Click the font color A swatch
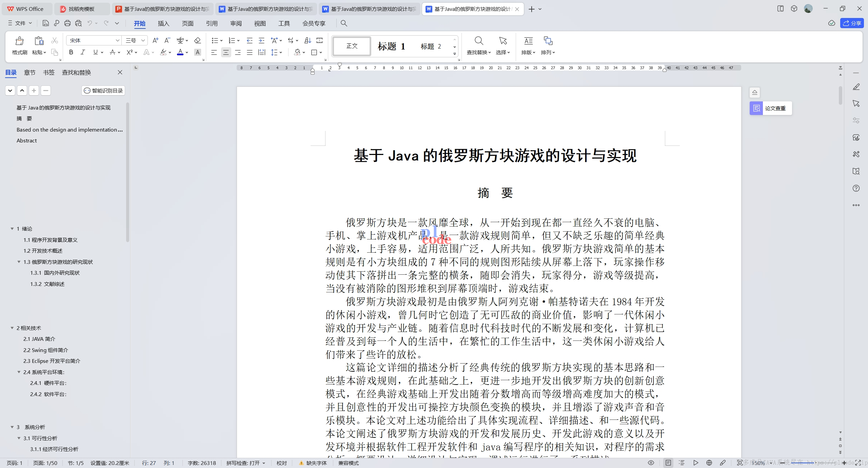The height and width of the screenshot is (468, 868). (x=180, y=52)
